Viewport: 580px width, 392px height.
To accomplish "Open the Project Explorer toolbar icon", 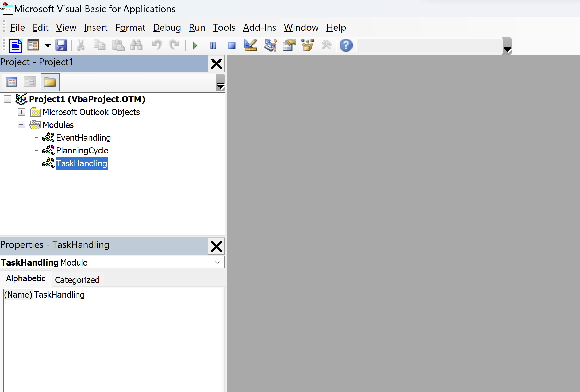I will pos(271,45).
